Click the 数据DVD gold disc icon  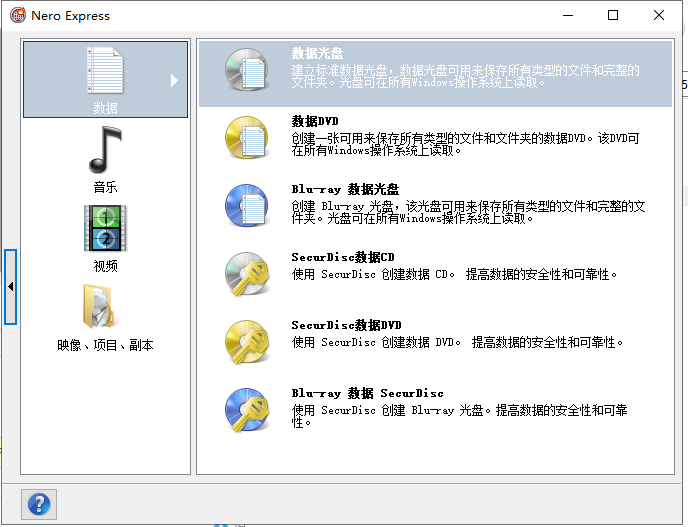tap(247, 137)
